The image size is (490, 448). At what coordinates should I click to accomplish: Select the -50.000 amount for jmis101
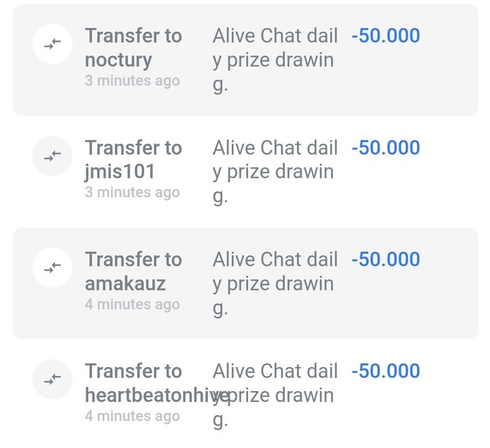tap(385, 147)
